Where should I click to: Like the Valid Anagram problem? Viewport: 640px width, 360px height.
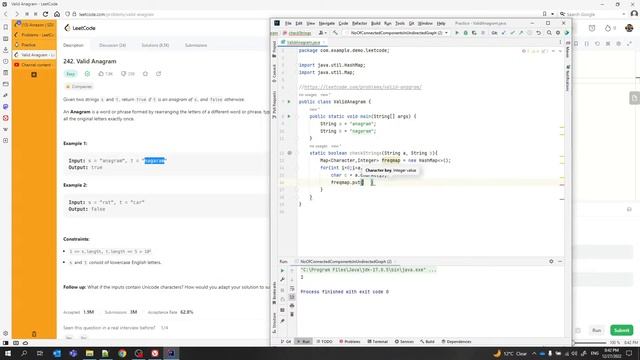coord(105,74)
